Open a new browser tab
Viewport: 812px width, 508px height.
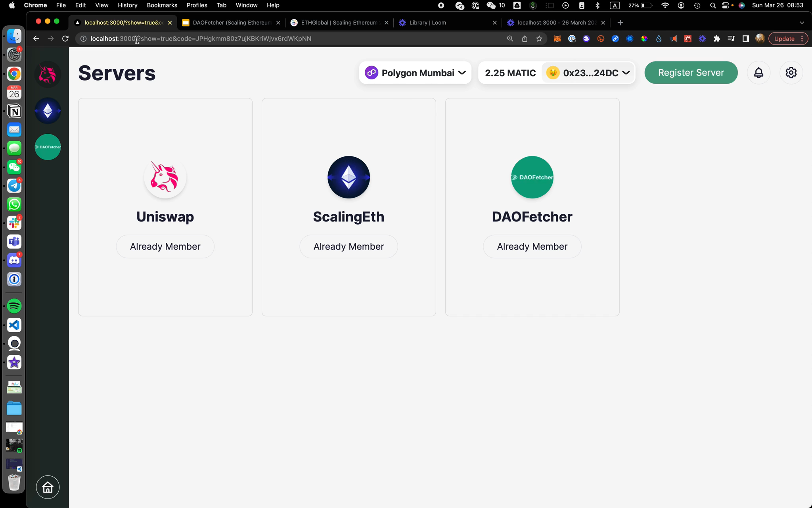coord(620,23)
